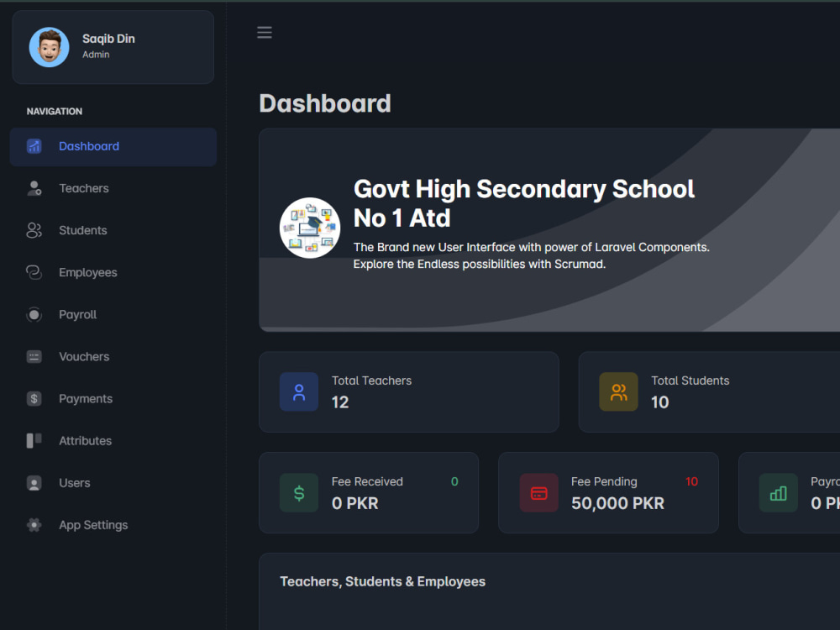Open App Settings from the sidebar
840x630 pixels.
[x=113, y=526]
